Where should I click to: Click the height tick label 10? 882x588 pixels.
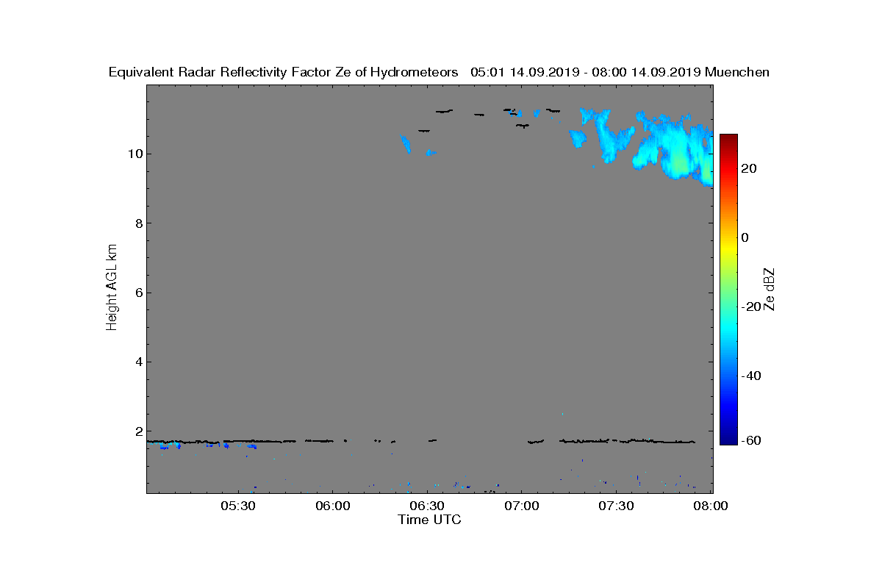pos(134,154)
